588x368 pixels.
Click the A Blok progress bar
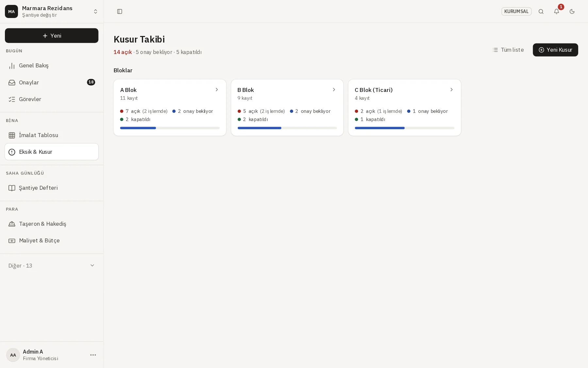(170, 128)
